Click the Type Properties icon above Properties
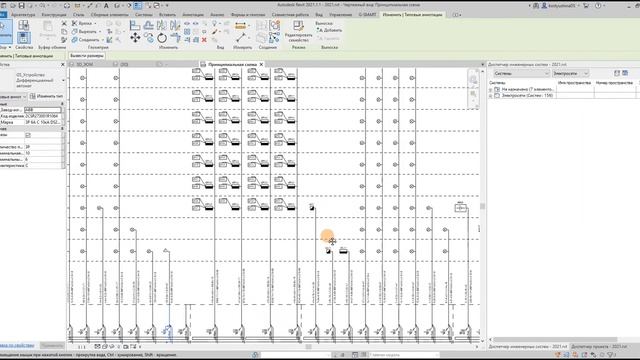 (x=24, y=25)
